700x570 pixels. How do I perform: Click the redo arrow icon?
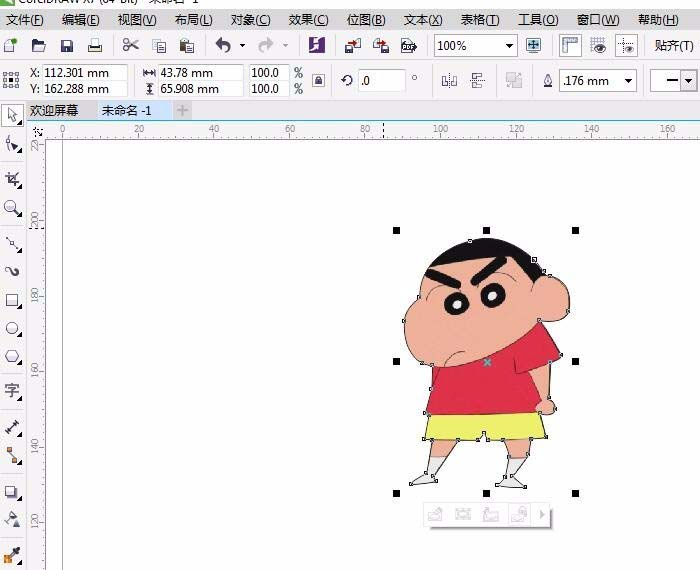[x=266, y=45]
